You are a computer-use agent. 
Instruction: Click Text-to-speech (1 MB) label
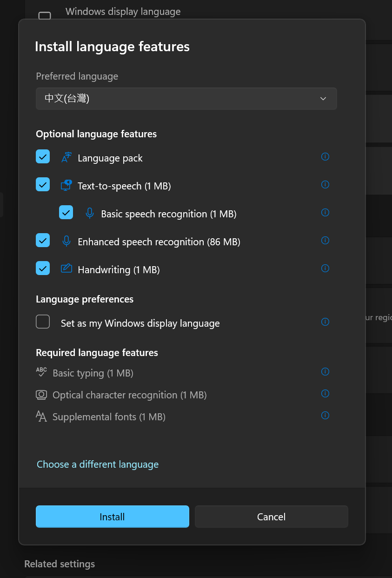coord(124,186)
